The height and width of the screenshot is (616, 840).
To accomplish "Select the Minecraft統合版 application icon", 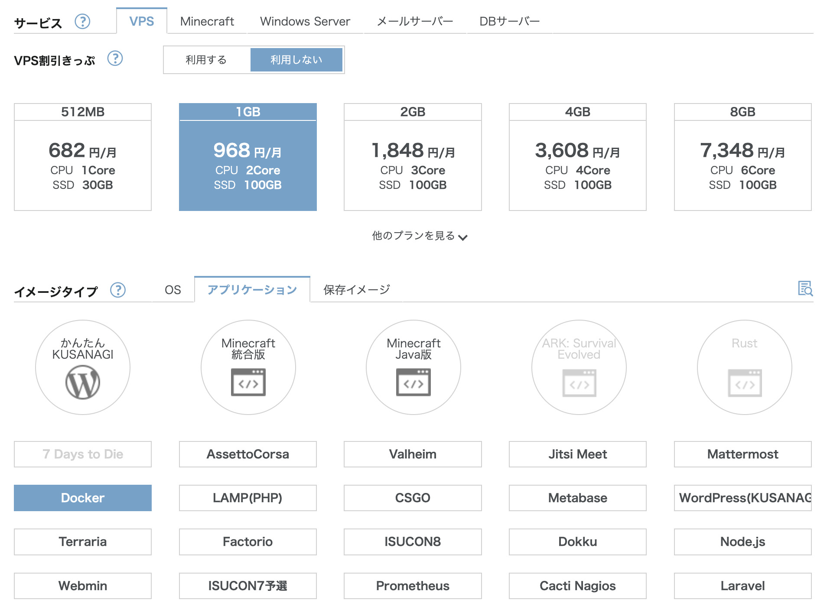I will point(247,367).
